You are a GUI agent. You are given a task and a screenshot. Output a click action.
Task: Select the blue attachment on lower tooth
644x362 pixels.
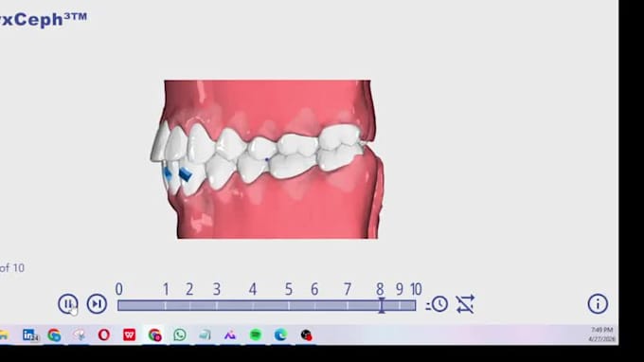[186, 174]
